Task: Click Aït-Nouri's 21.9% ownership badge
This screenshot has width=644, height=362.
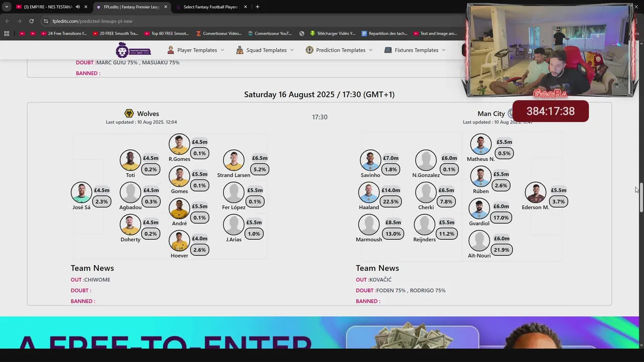Action: [502, 250]
